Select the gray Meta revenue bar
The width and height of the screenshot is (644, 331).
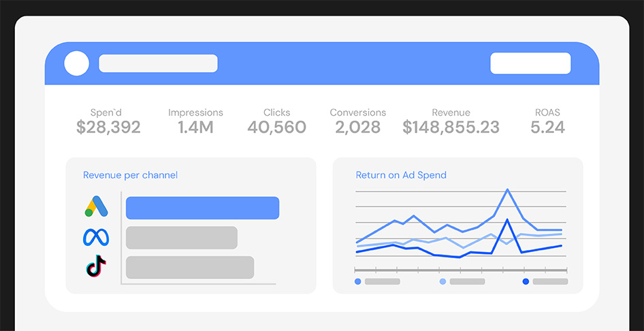point(181,238)
